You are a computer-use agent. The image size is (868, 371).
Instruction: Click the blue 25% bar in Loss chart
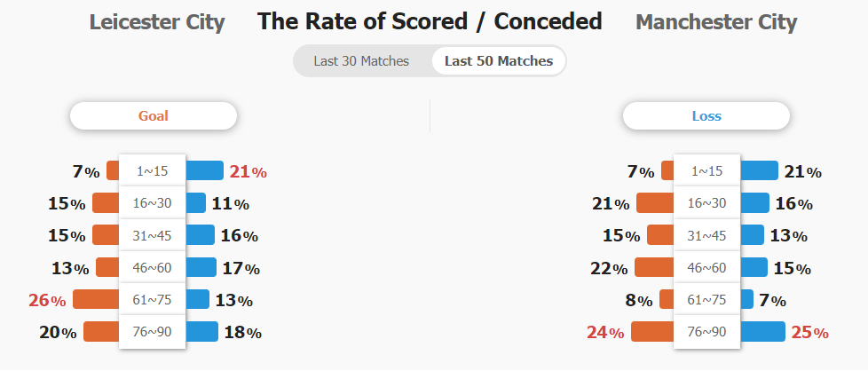762,331
